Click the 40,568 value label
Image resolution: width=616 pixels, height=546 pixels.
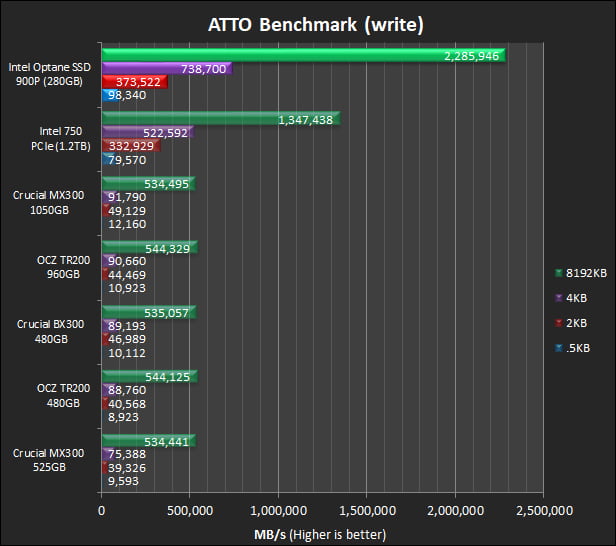coord(127,404)
